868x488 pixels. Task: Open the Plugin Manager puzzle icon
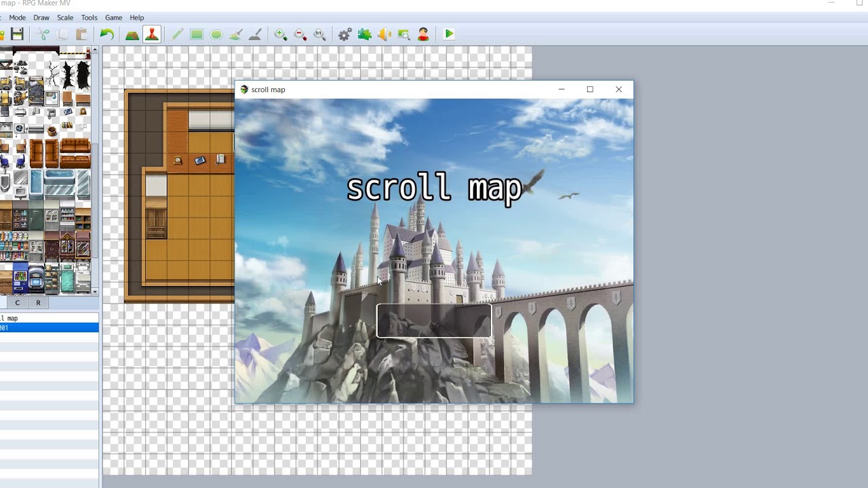point(365,34)
